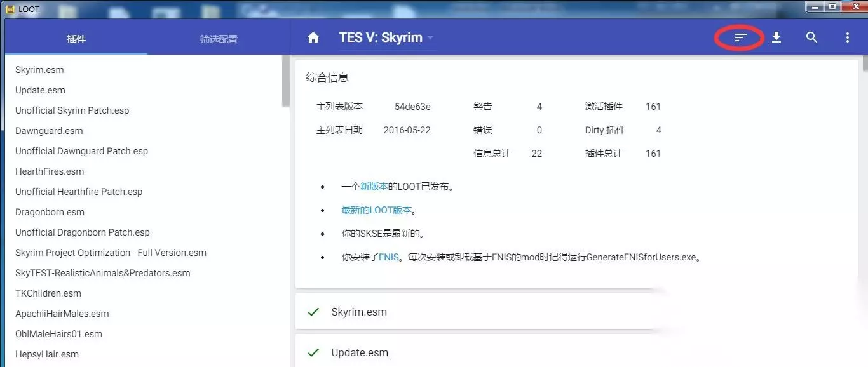
Task: Go to the home icon
Action: (x=313, y=37)
